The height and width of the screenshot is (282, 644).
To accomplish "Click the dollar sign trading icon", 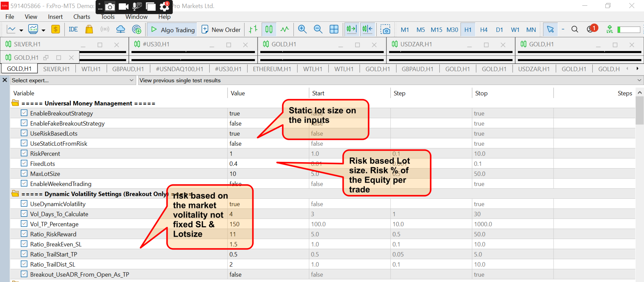I will click(x=55, y=30).
